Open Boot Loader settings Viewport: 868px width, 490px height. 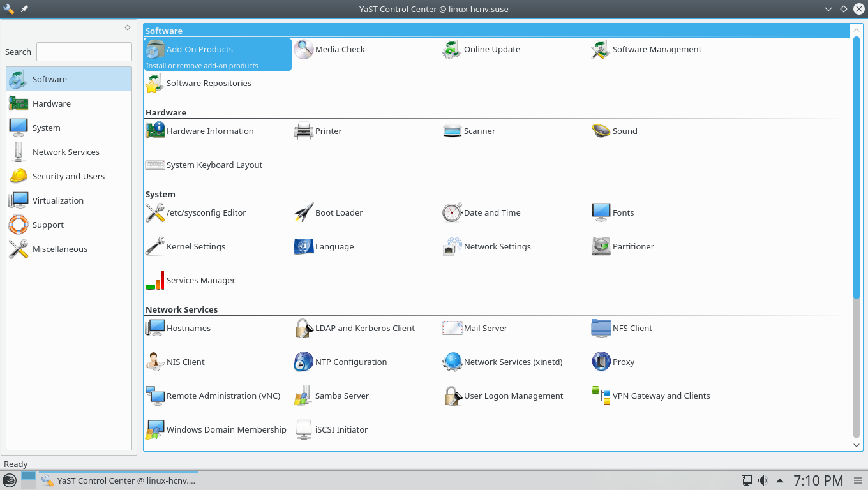click(328, 213)
